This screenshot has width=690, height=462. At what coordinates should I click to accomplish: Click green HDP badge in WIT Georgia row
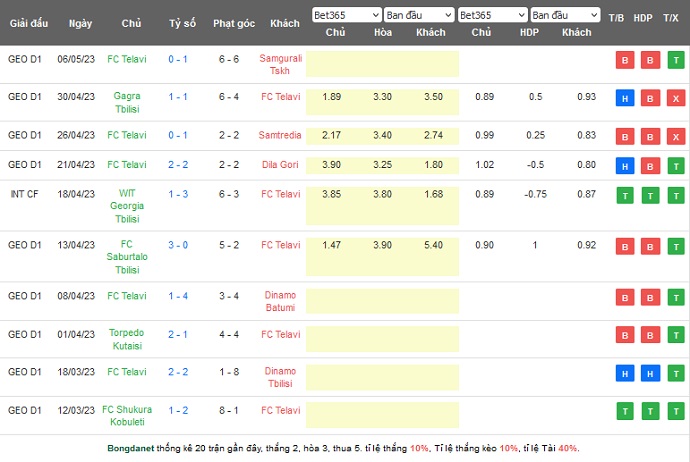pyautogui.click(x=648, y=195)
